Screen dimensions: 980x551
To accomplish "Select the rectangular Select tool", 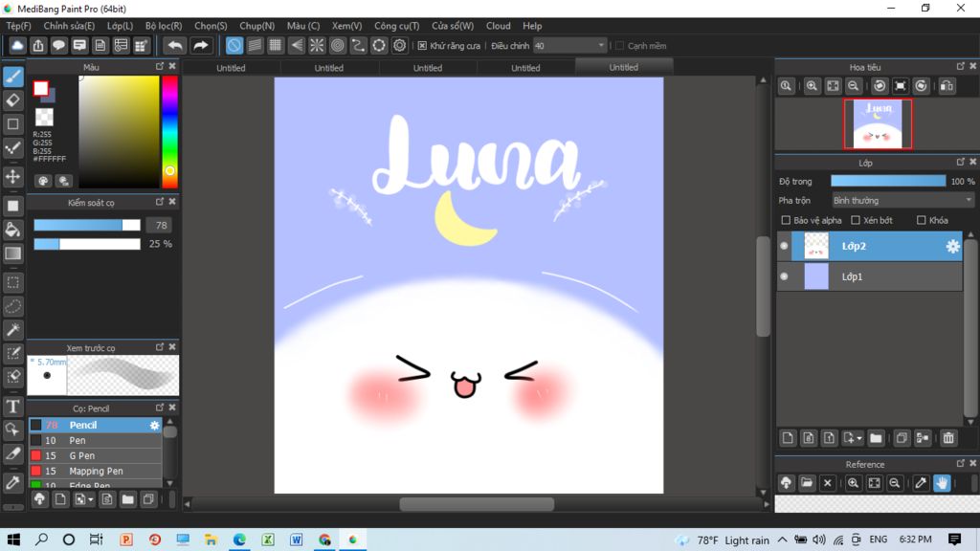I will [x=13, y=282].
